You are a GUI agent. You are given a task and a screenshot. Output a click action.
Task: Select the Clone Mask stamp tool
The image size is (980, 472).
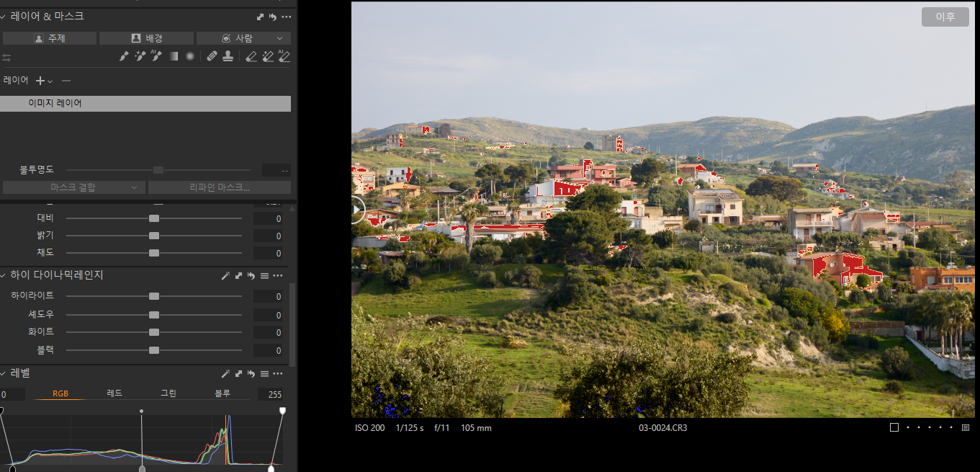tap(228, 56)
